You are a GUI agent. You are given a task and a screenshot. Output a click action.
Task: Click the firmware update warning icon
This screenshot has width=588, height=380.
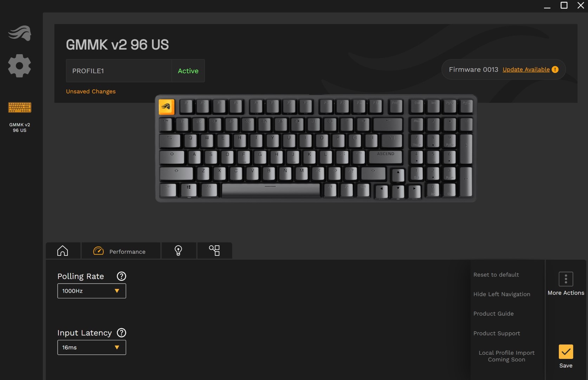pos(555,70)
